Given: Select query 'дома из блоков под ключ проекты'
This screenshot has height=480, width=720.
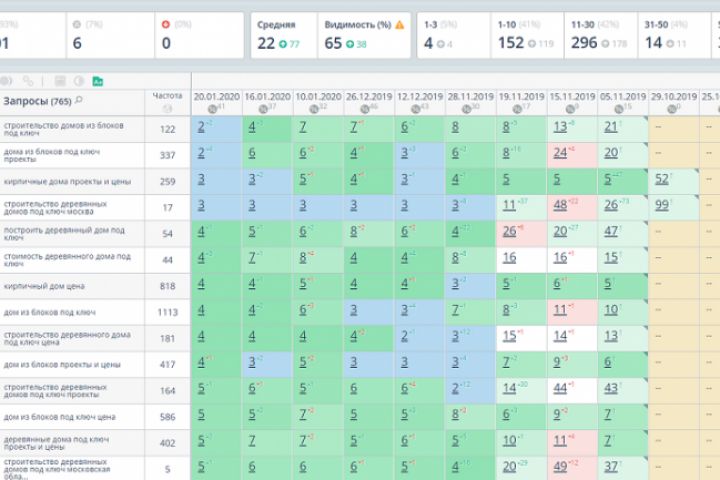Looking at the screenshot, I should [52, 155].
